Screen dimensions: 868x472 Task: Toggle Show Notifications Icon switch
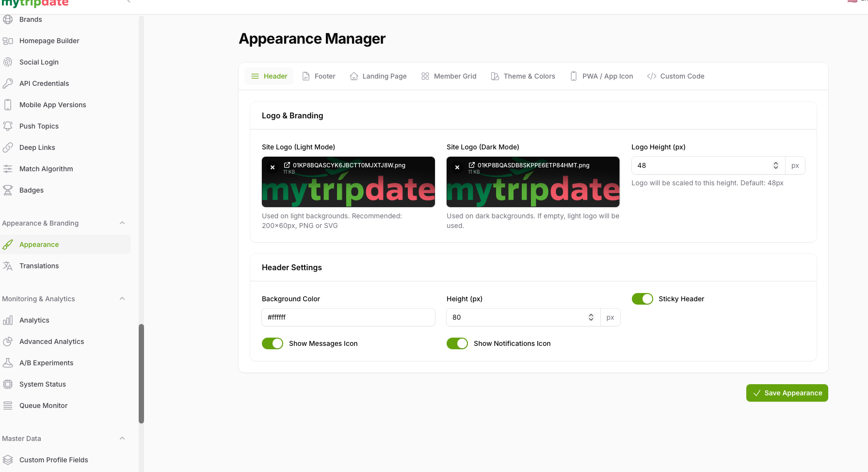pos(457,343)
